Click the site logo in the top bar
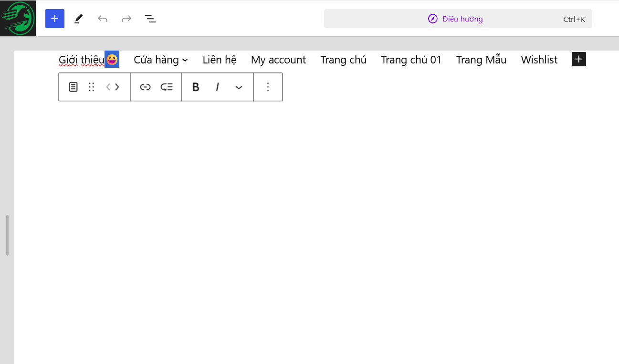The image size is (619, 364). (x=18, y=18)
